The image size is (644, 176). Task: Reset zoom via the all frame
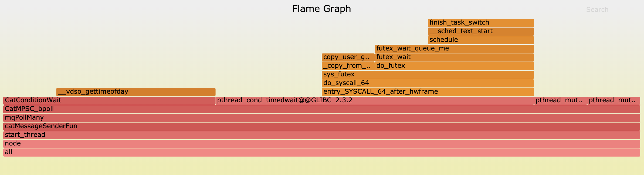(322, 152)
